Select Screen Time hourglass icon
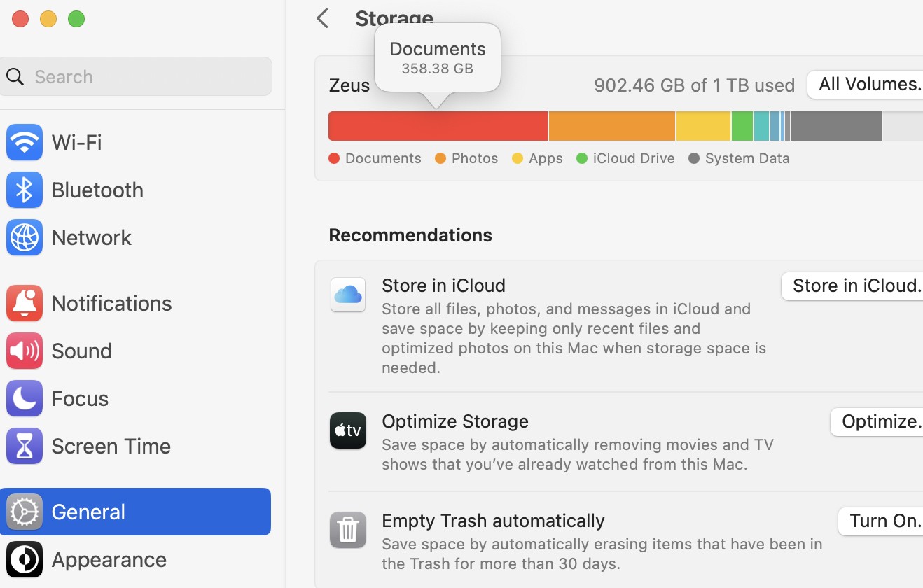The width and height of the screenshot is (923, 588). [x=25, y=446]
